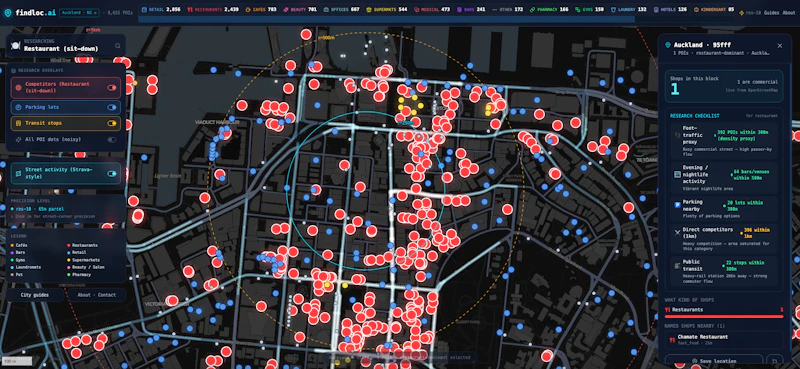Open the About · Contact button
Image resolution: width=800 pixels, height=369 pixels.
pos(97,295)
